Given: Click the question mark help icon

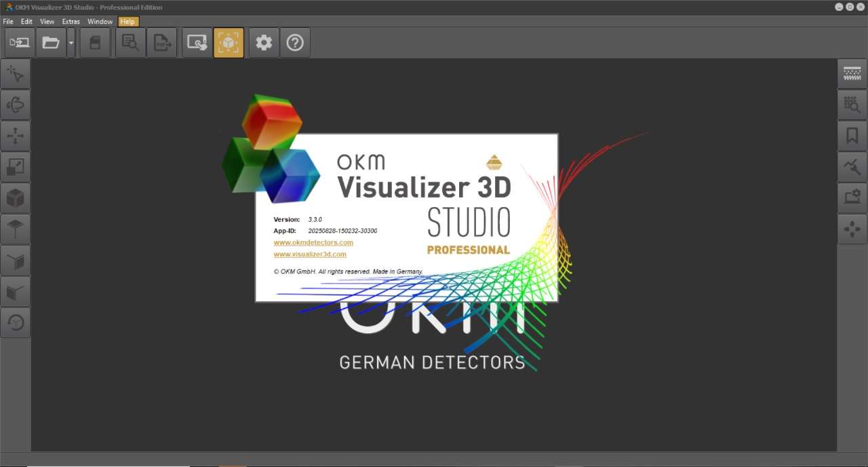Looking at the screenshot, I should [295, 43].
